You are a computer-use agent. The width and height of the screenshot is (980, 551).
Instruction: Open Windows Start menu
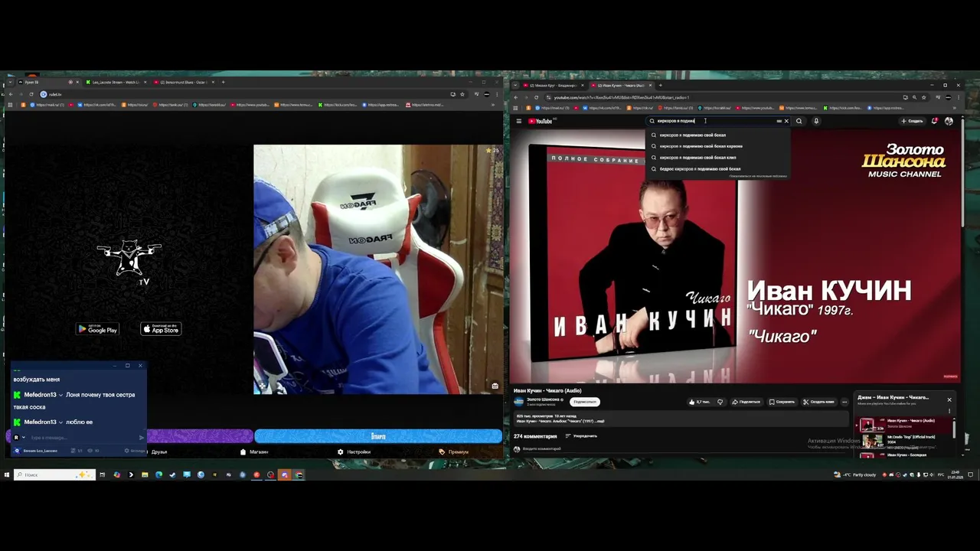pos(6,474)
